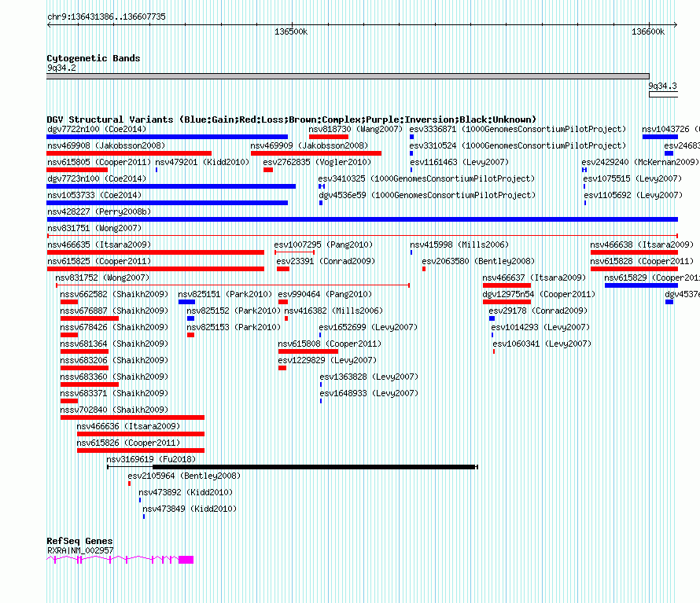Open nsv615828 (Cooper2011) variant
The height and width of the screenshot is (603, 700).
coord(642,262)
